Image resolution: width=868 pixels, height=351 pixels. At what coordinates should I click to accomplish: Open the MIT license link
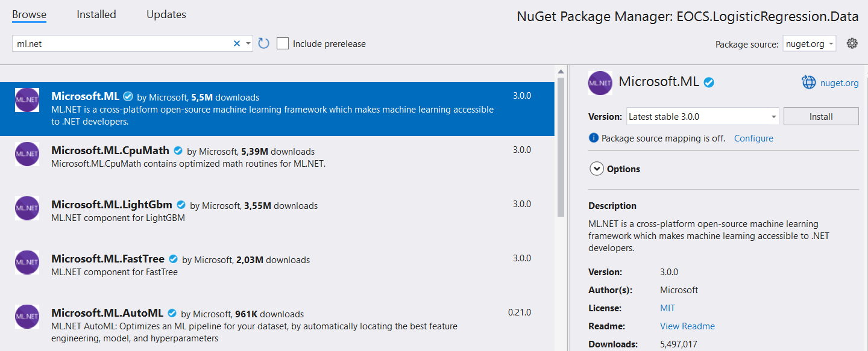pyautogui.click(x=668, y=308)
